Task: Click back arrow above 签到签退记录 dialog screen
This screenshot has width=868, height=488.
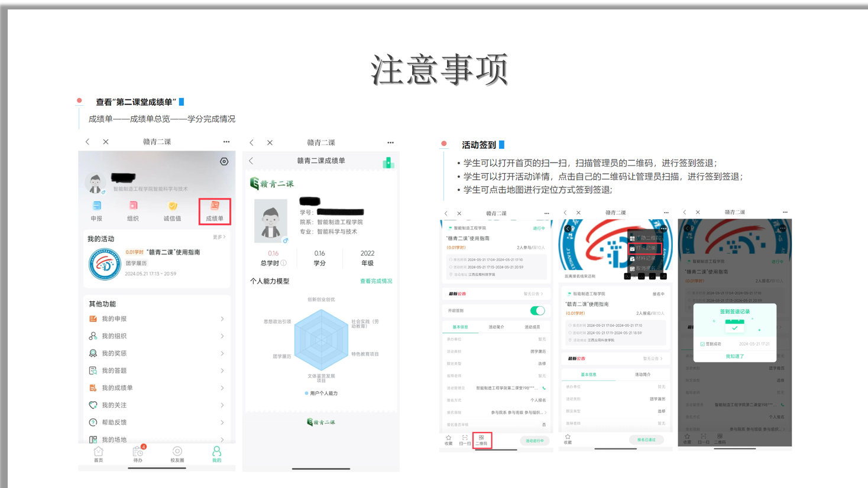Action: point(685,212)
